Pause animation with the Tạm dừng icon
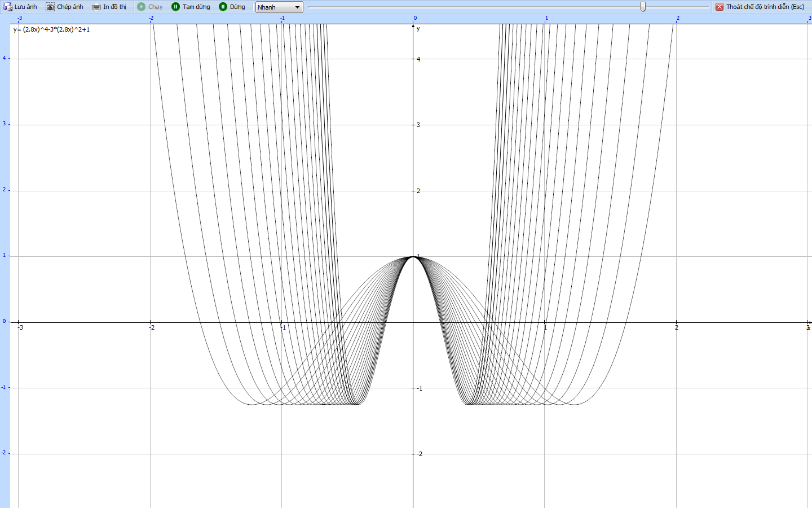The height and width of the screenshot is (508, 812). pos(176,7)
